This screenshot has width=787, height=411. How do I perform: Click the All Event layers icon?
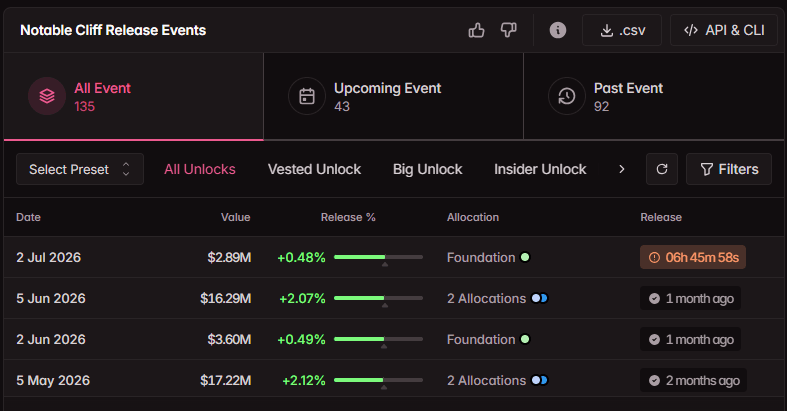47,96
